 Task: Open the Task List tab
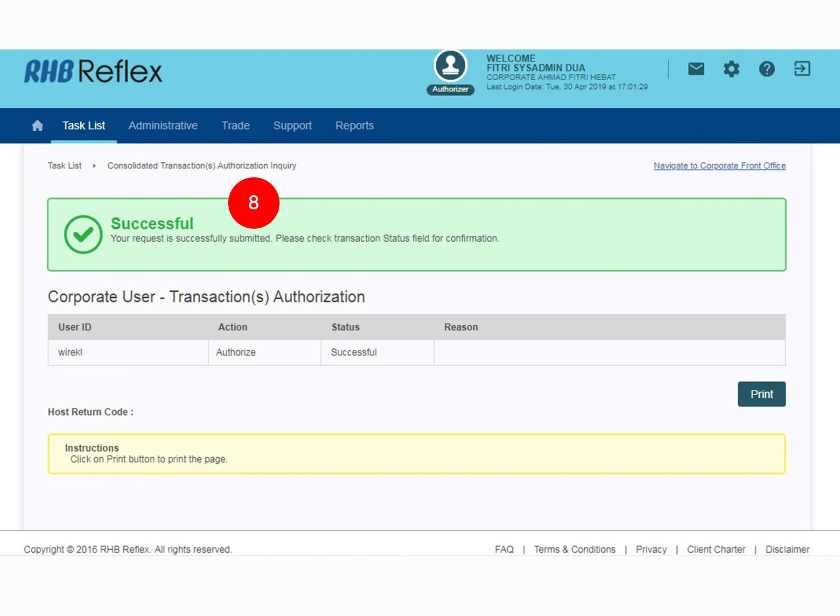pos(84,126)
